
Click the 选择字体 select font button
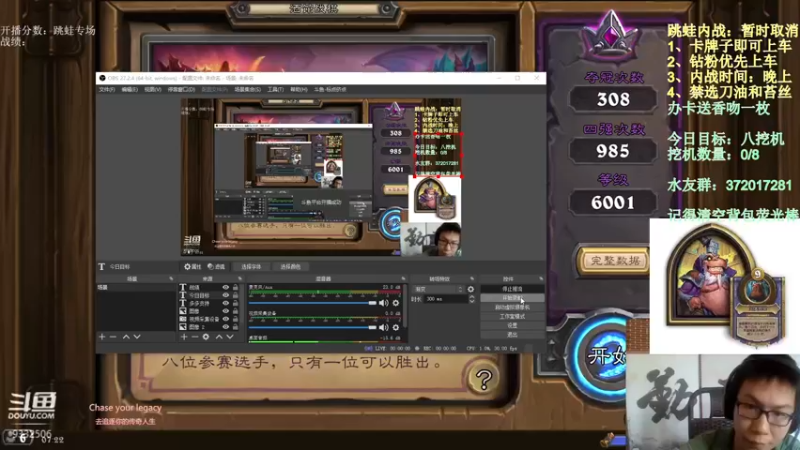tap(251, 267)
